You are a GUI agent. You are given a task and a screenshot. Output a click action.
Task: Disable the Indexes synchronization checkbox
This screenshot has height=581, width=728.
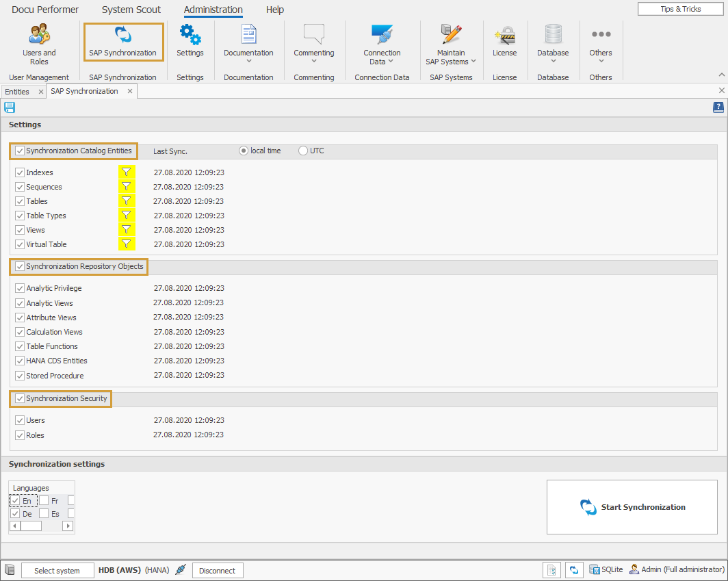click(20, 172)
